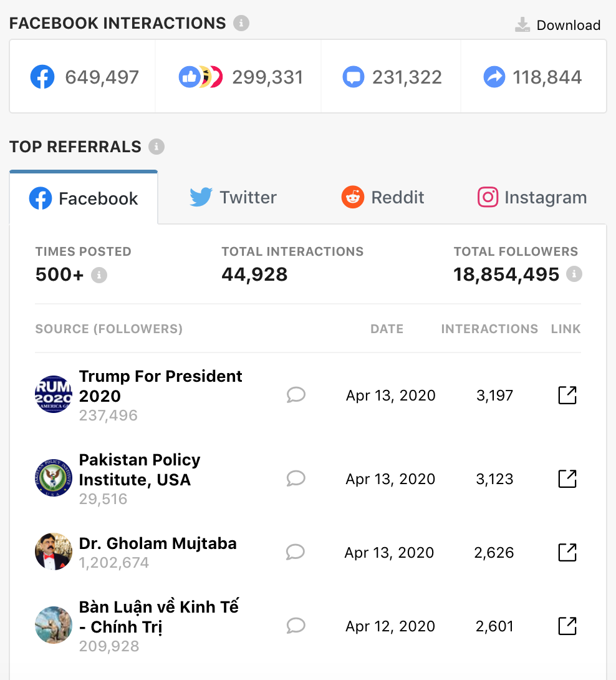Click info icon beside Facebook Interactions heading
This screenshot has height=680, width=616.
click(x=241, y=24)
